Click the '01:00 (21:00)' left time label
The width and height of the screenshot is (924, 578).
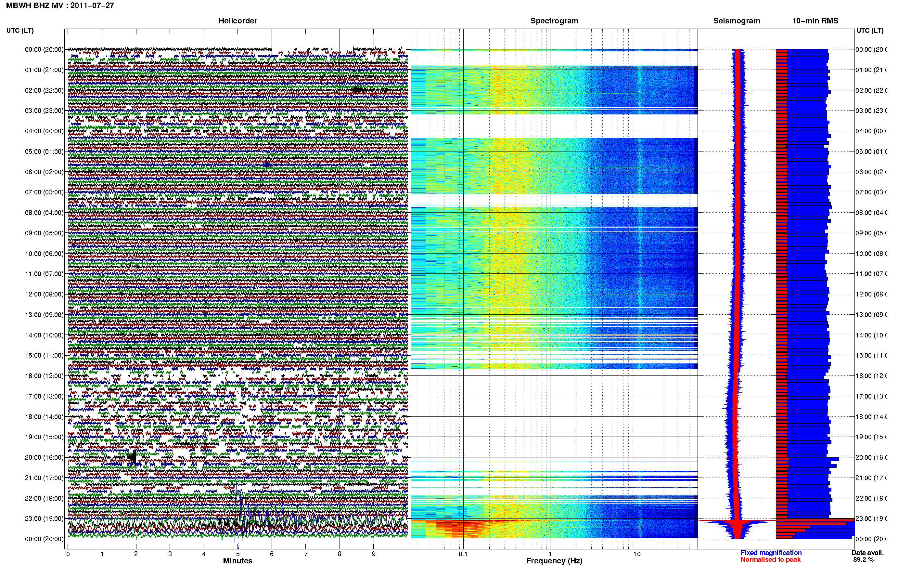tap(44, 70)
